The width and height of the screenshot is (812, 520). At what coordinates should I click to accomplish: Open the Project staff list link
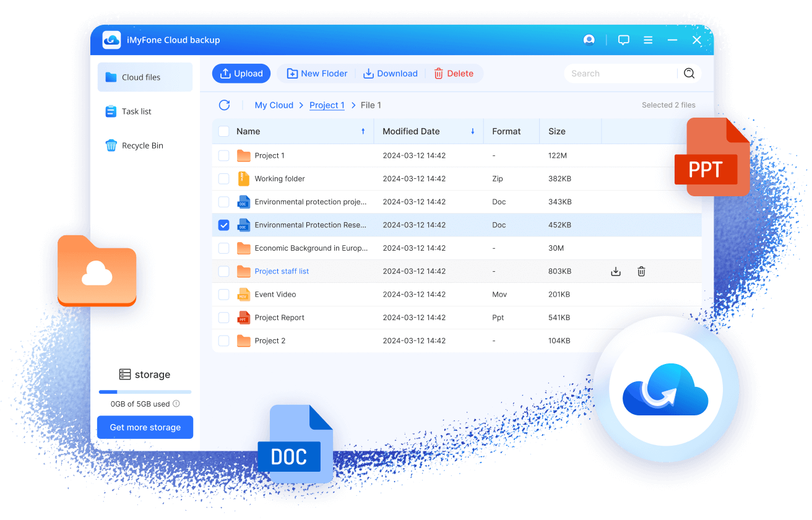click(x=282, y=271)
